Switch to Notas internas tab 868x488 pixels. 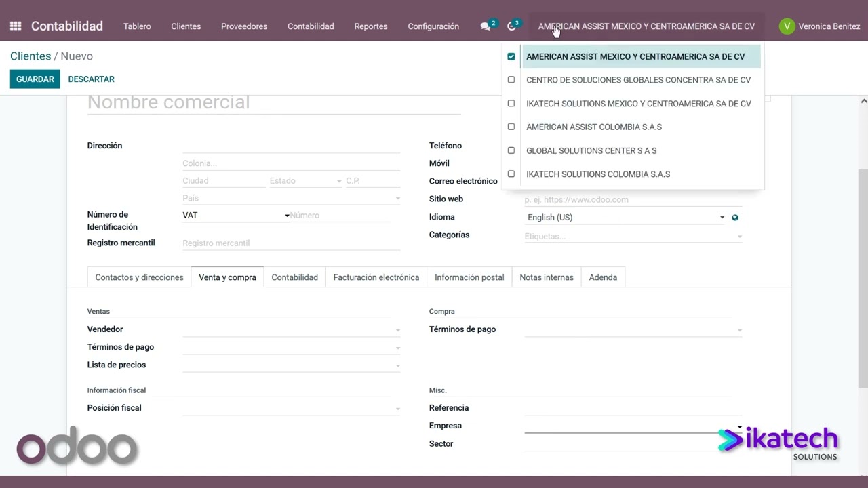[547, 277]
